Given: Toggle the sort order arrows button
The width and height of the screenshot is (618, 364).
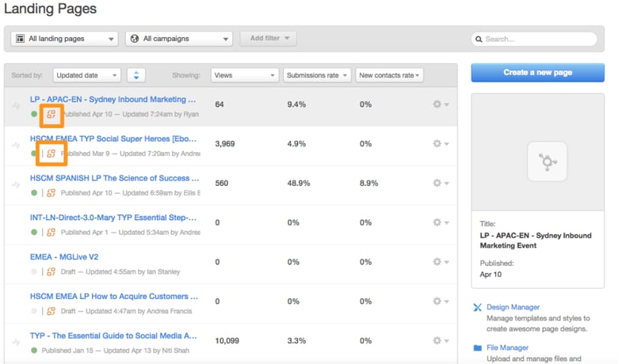Looking at the screenshot, I should 136,75.
